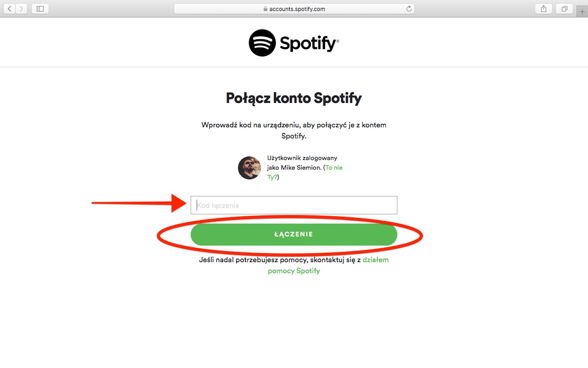
Task: Click the "Połącz konto Spotify" heading
Action: point(294,98)
